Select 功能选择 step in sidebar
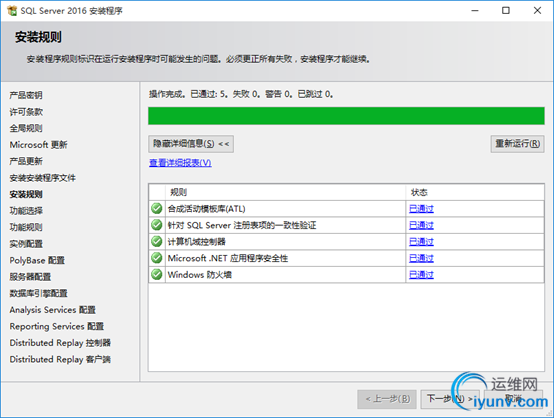Image resolution: width=554 pixels, height=418 pixels. tap(26, 211)
